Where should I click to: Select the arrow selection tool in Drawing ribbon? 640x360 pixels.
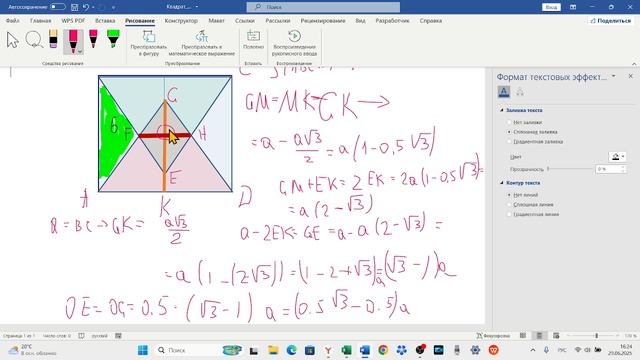tap(13, 40)
